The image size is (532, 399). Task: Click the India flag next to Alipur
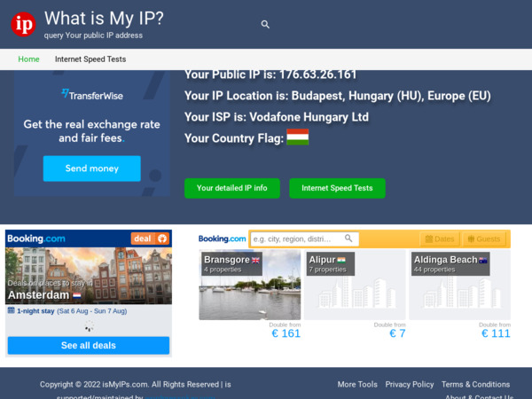pyautogui.click(x=341, y=260)
